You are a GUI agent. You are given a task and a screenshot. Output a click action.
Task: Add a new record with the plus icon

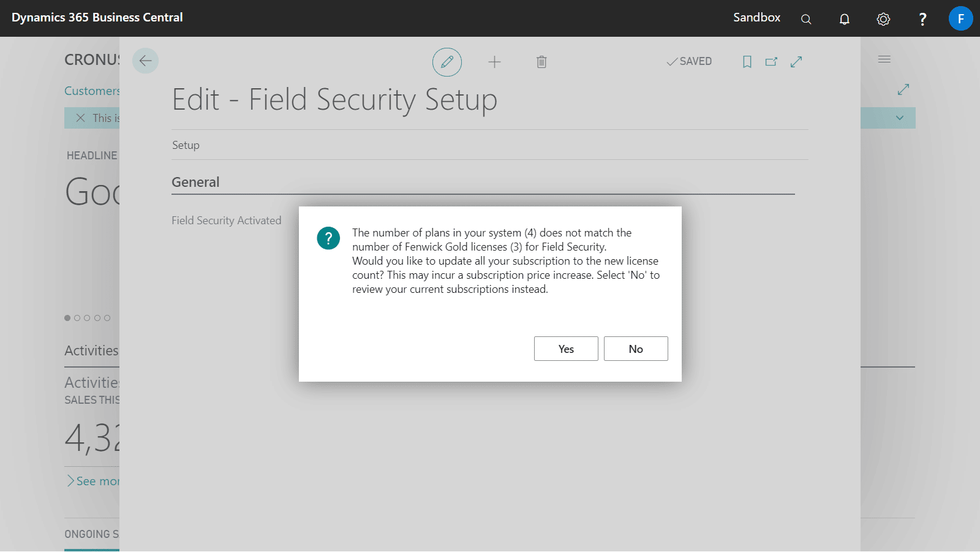pos(494,62)
